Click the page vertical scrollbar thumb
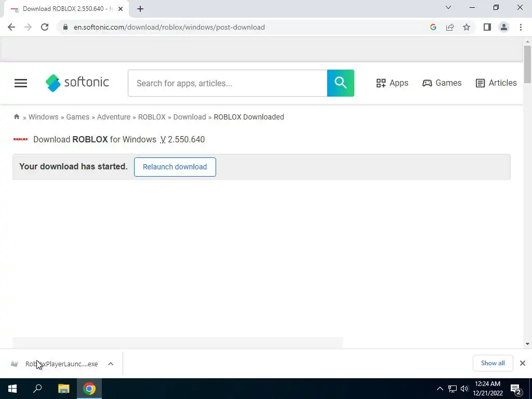 click(x=527, y=64)
